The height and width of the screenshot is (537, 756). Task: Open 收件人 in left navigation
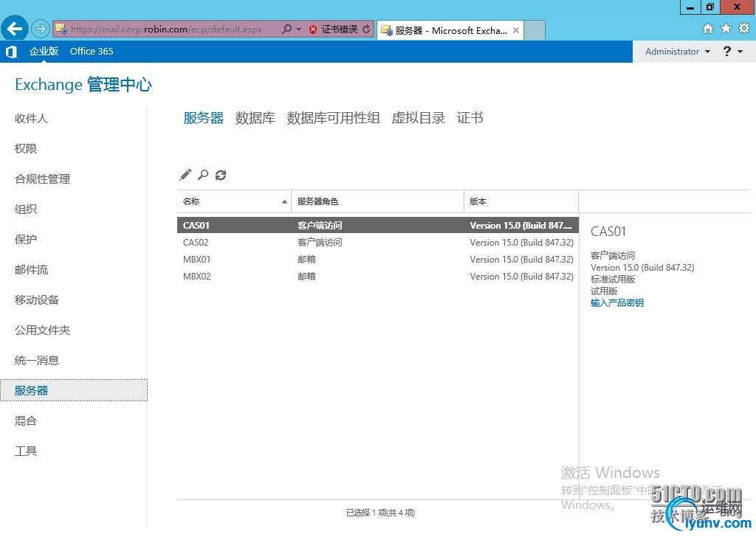(31, 119)
